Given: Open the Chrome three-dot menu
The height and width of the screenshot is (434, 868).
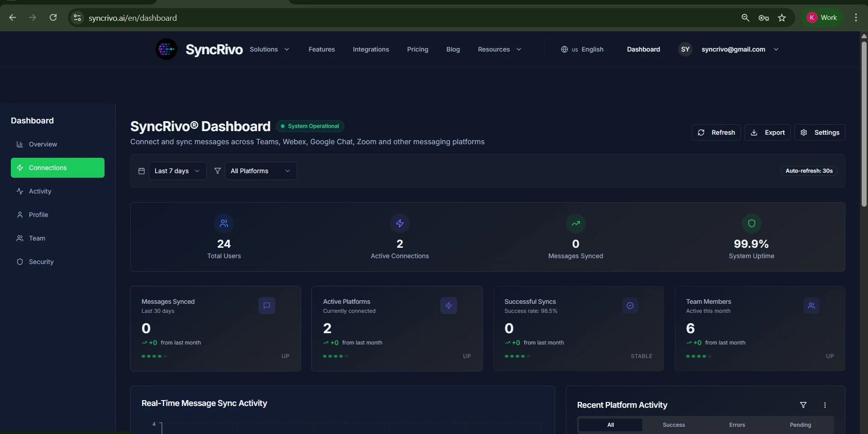Looking at the screenshot, I should pyautogui.click(x=856, y=18).
